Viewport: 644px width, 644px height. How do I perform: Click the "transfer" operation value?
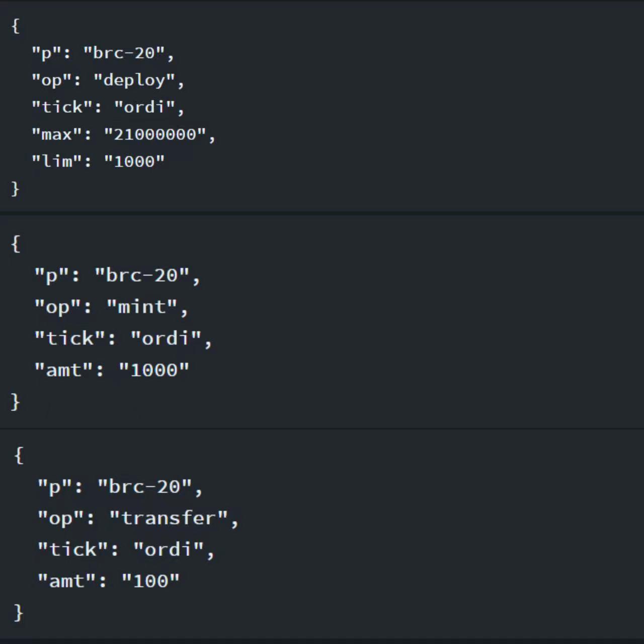pyautogui.click(x=169, y=518)
